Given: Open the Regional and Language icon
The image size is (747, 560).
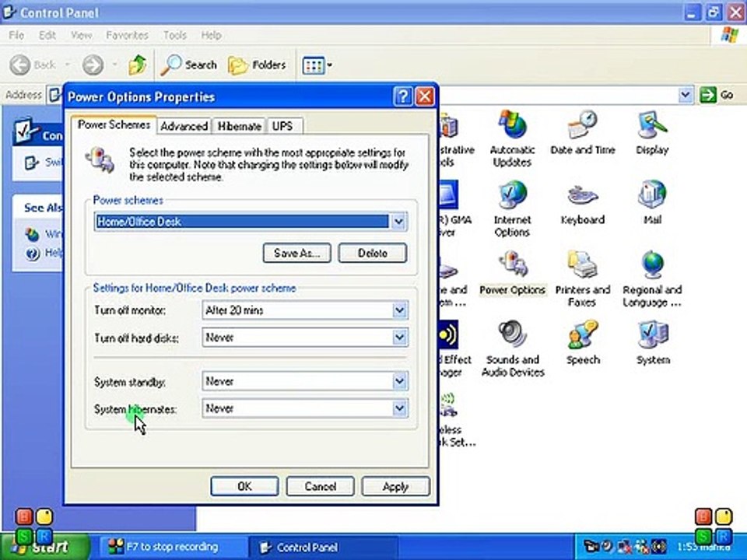Looking at the screenshot, I should [x=652, y=278].
